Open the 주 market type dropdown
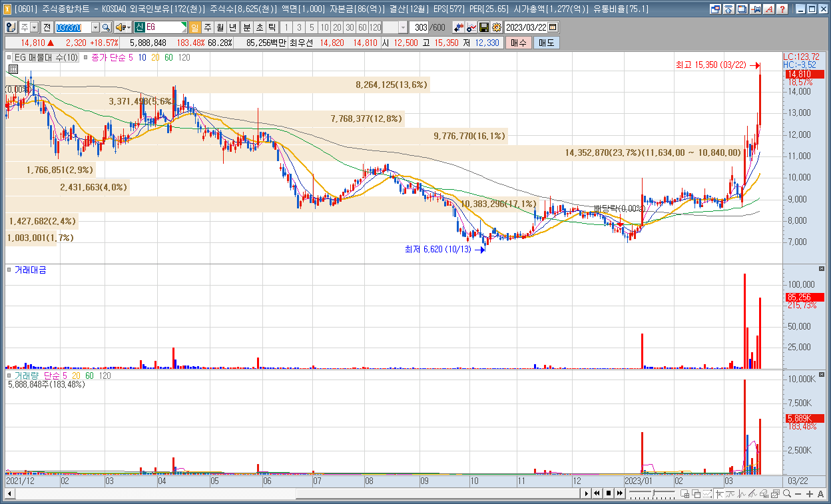The height and width of the screenshot is (504, 831). click(34, 27)
